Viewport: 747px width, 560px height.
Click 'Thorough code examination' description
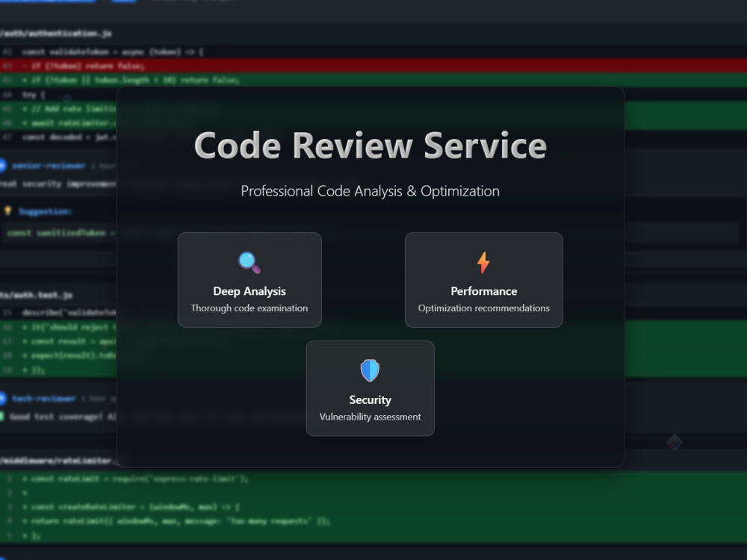click(249, 308)
